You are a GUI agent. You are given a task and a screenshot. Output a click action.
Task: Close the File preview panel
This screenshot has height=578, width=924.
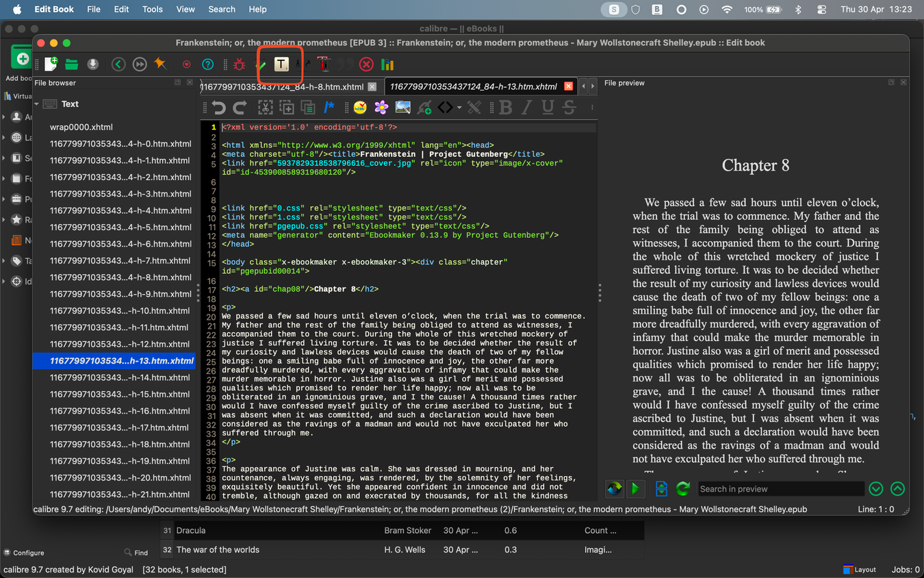[903, 82]
